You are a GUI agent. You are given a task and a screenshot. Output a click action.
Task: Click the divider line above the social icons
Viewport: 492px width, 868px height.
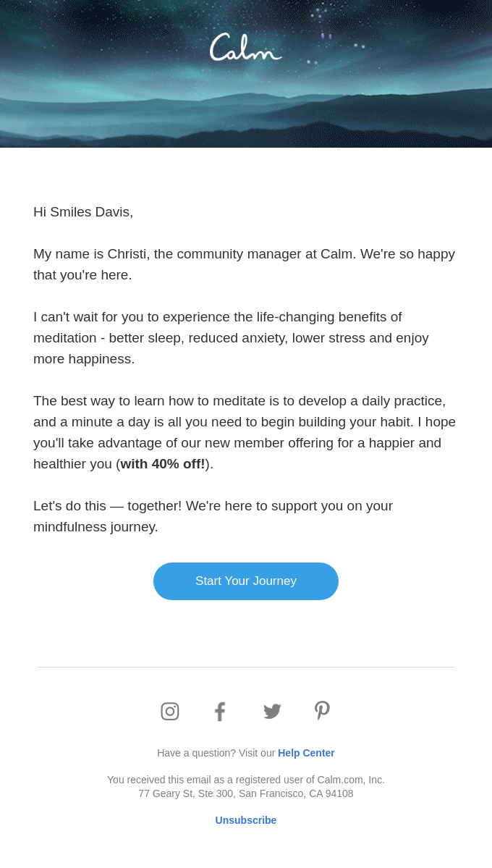coord(246,667)
